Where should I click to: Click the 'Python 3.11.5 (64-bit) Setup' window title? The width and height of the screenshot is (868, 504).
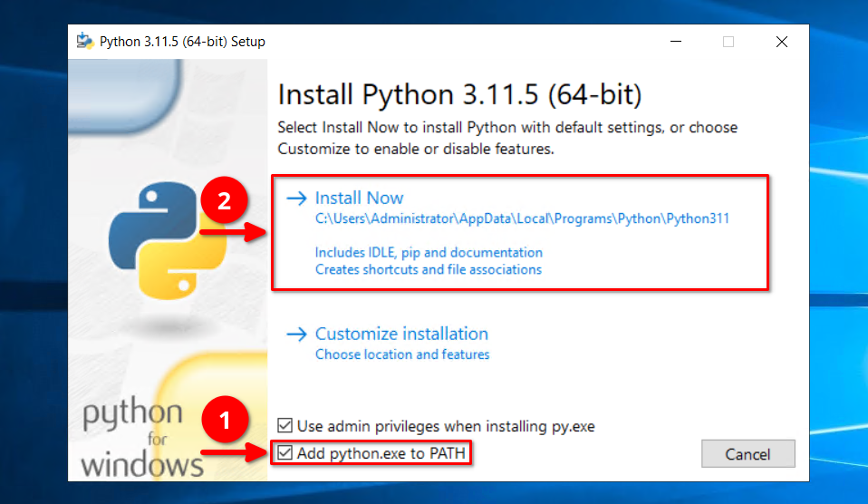click(x=182, y=42)
